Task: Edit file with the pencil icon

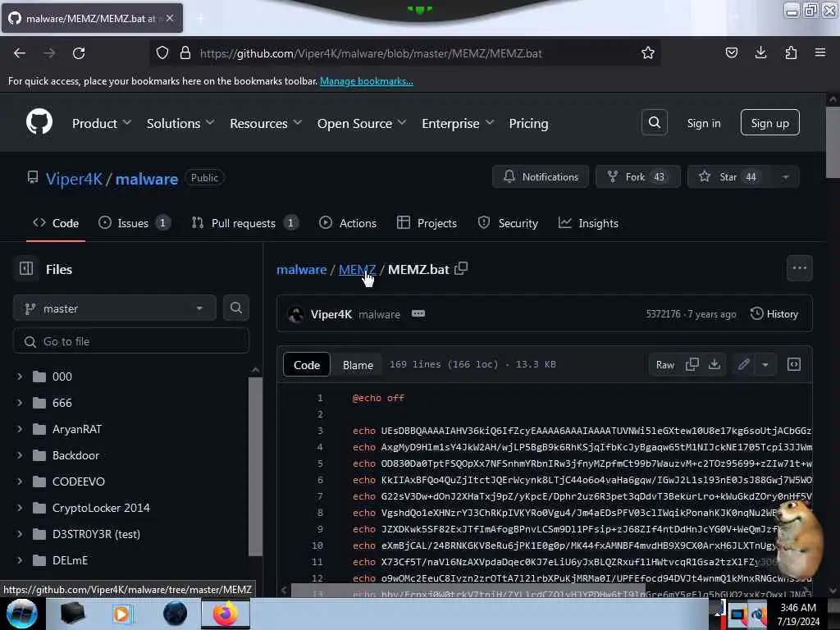Action: pos(743,364)
